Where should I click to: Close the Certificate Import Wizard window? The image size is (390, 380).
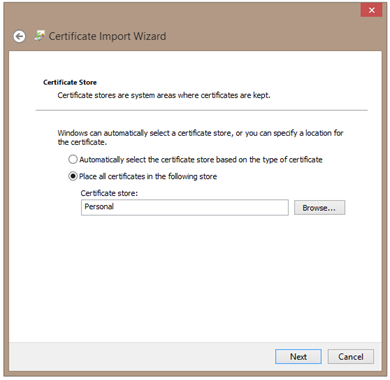tap(371, 10)
